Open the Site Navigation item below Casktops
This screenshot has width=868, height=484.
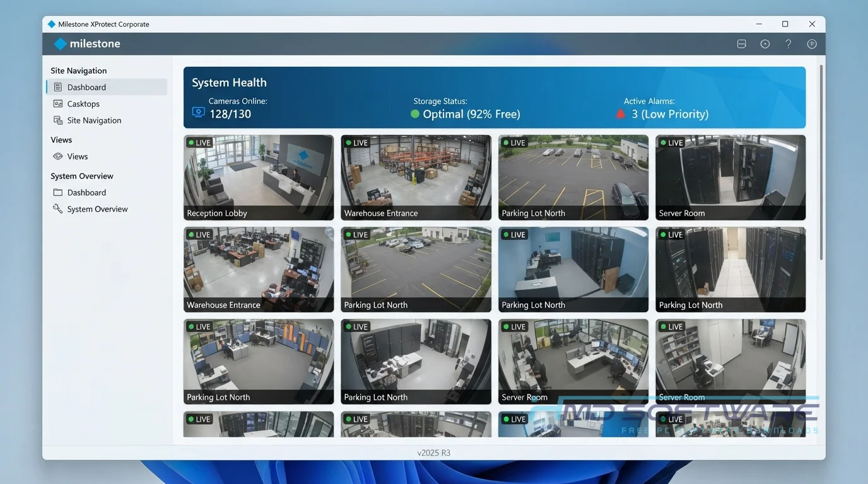107,120
